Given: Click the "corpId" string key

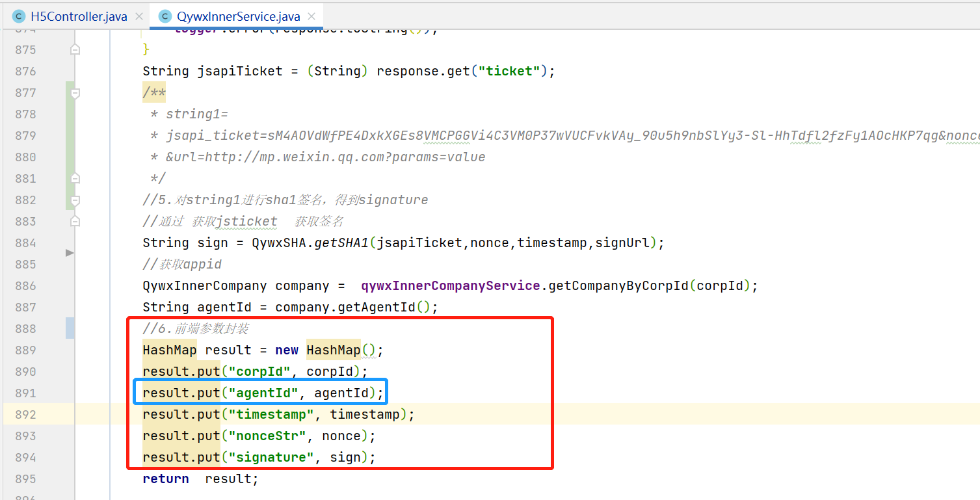Looking at the screenshot, I should pyautogui.click(x=259, y=371).
